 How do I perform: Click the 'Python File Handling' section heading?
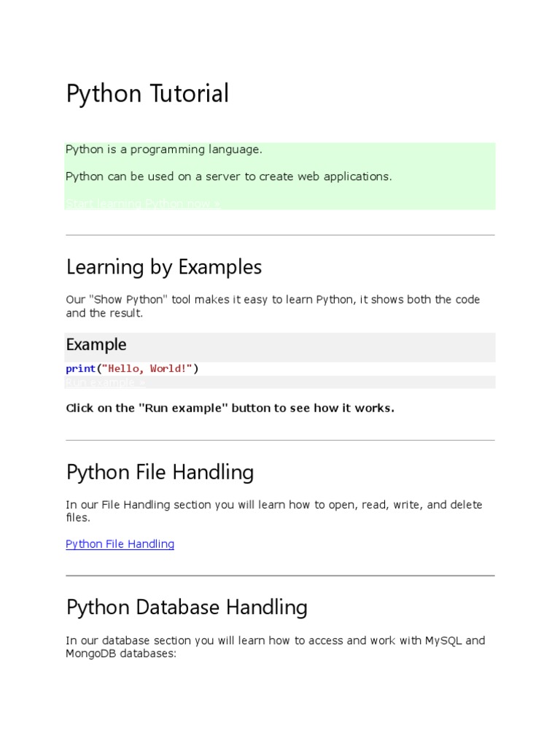point(160,473)
